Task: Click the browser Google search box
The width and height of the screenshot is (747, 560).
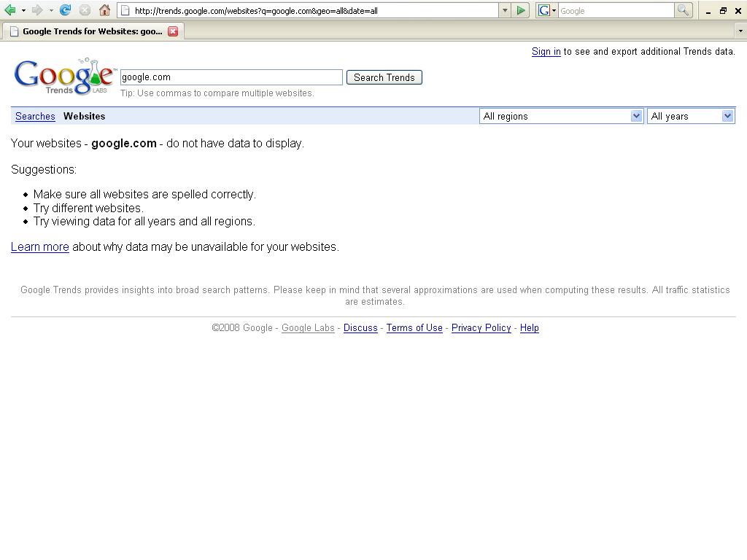Action: pyautogui.click(x=616, y=10)
